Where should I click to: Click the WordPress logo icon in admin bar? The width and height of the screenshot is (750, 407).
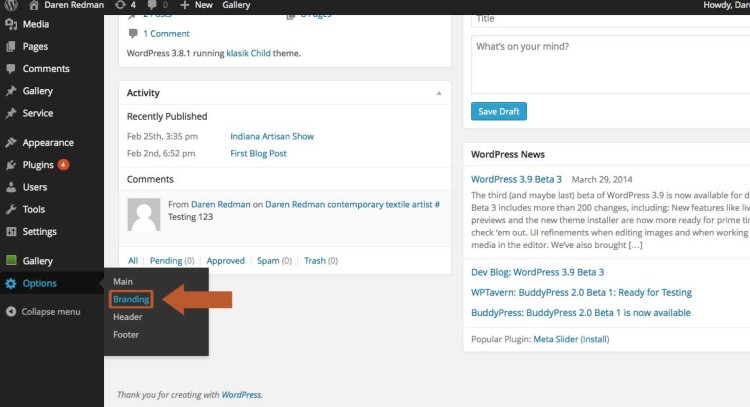click(x=11, y=5)
